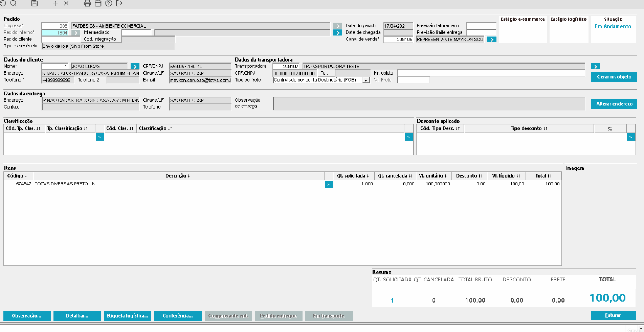This screenshot has width=644, height=332.
Task: Click the search magnifier toolbar icon
Action: click(14, 3)
